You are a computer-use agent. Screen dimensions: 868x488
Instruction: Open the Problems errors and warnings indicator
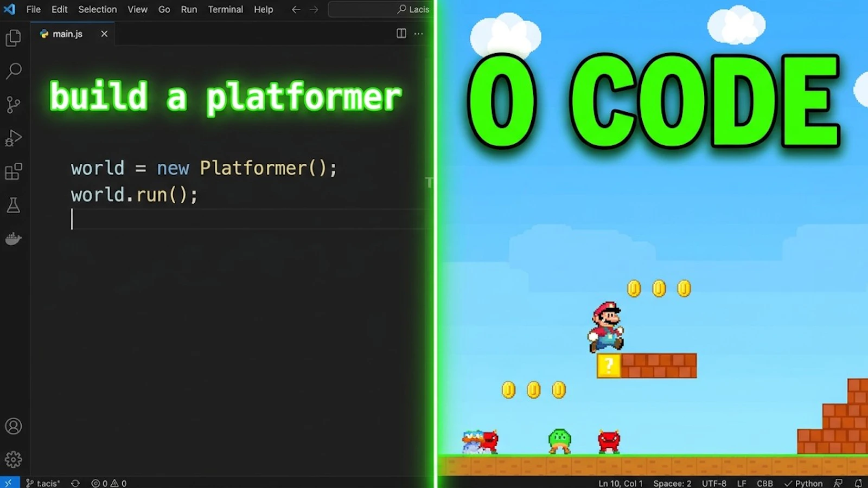[x=109, y=483]
